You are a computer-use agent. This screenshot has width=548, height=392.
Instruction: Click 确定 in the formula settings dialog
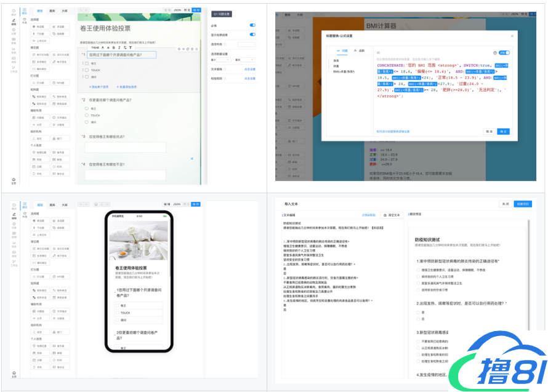pos(503,131)
